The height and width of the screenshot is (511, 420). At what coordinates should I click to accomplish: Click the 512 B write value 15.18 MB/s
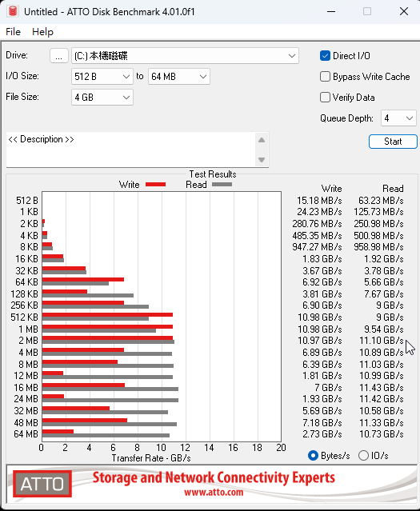click(319, 201)
